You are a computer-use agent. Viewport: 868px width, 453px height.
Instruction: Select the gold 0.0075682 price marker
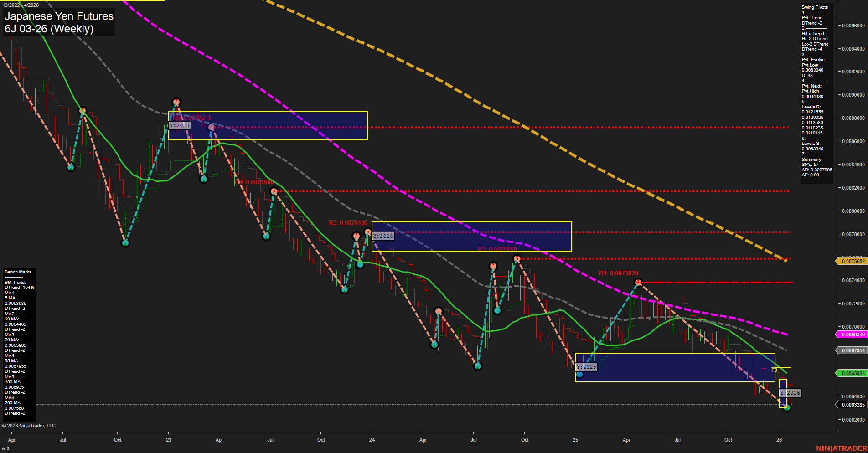pos(852,261)
